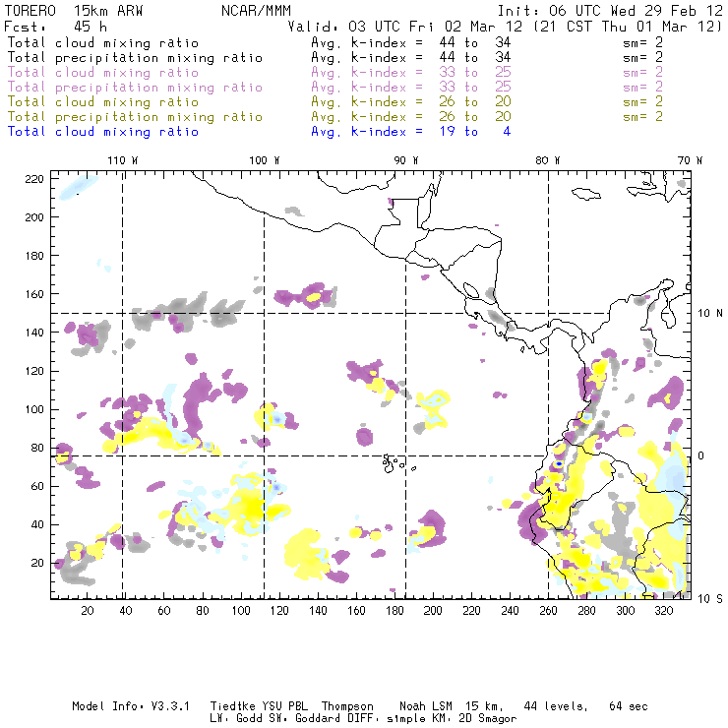Select the "60" y-axis grid label
Image resolution: width=728 pixels, height=728 pixels.
tap(37, 487)
